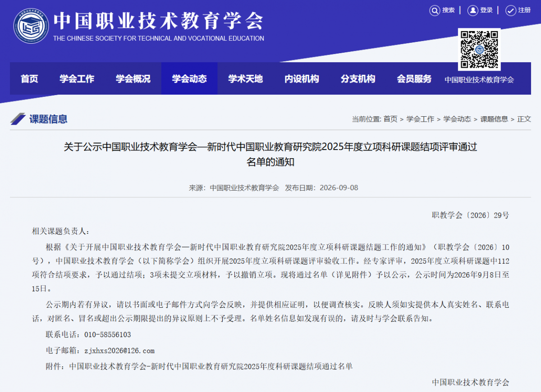Click breadcrumb 正文 text
The width and height of the screenshot is (541, 392).
coord(524,119)
